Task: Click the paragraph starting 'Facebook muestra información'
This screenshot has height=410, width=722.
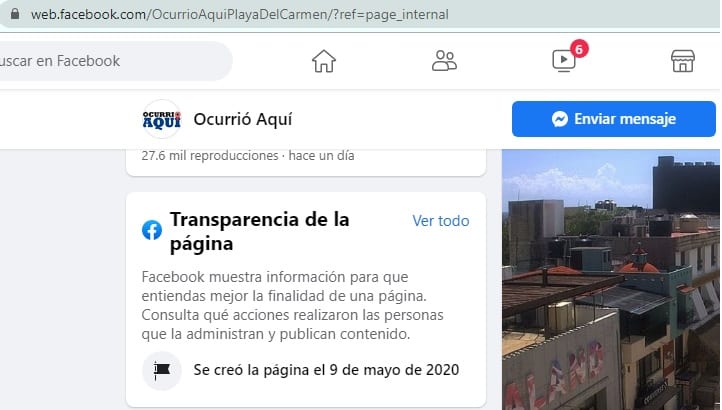Action: point(292,305)
